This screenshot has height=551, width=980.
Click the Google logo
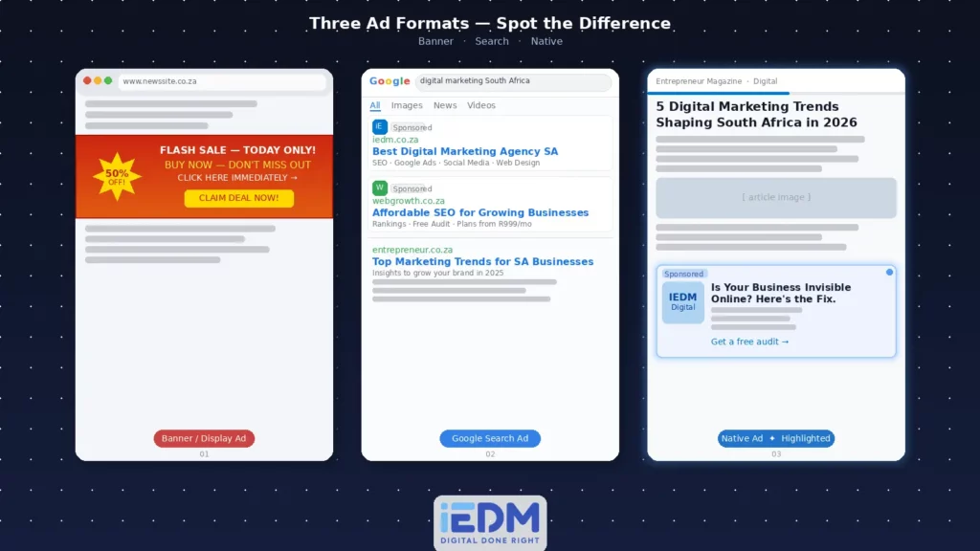click(x=390, y=81)
